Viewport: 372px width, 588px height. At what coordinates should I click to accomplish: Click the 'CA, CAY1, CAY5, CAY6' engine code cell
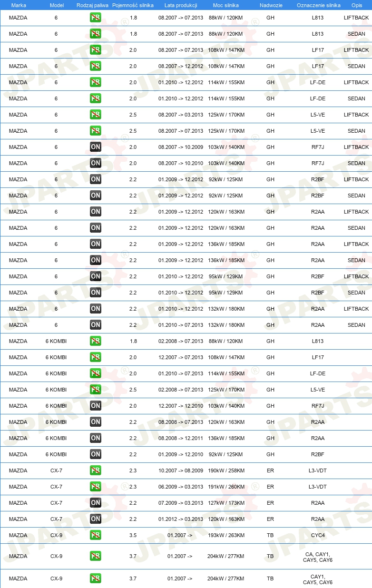coord(318,557)
